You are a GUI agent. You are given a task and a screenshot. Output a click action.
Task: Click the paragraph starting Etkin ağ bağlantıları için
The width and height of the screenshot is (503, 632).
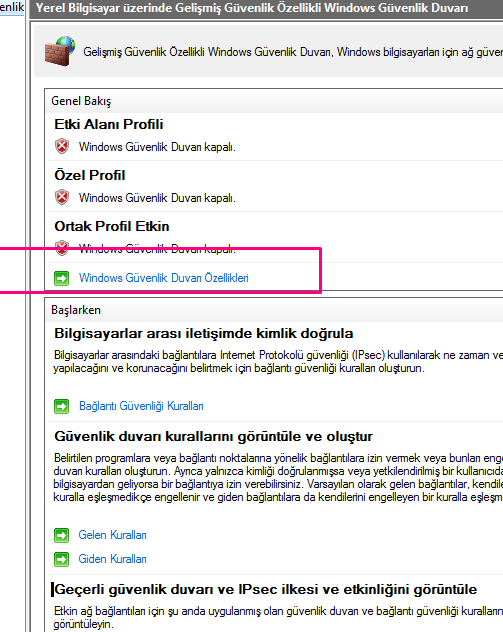pos(278,617)
